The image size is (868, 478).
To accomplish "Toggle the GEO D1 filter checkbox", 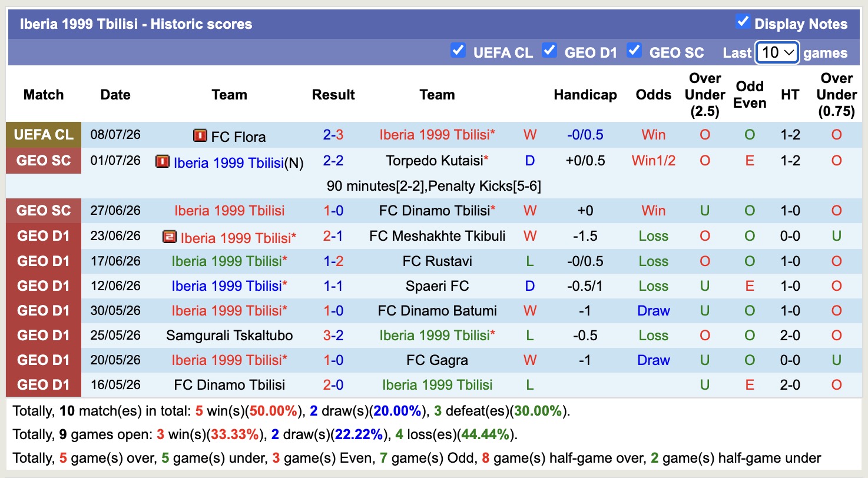I will click(549, 51).
